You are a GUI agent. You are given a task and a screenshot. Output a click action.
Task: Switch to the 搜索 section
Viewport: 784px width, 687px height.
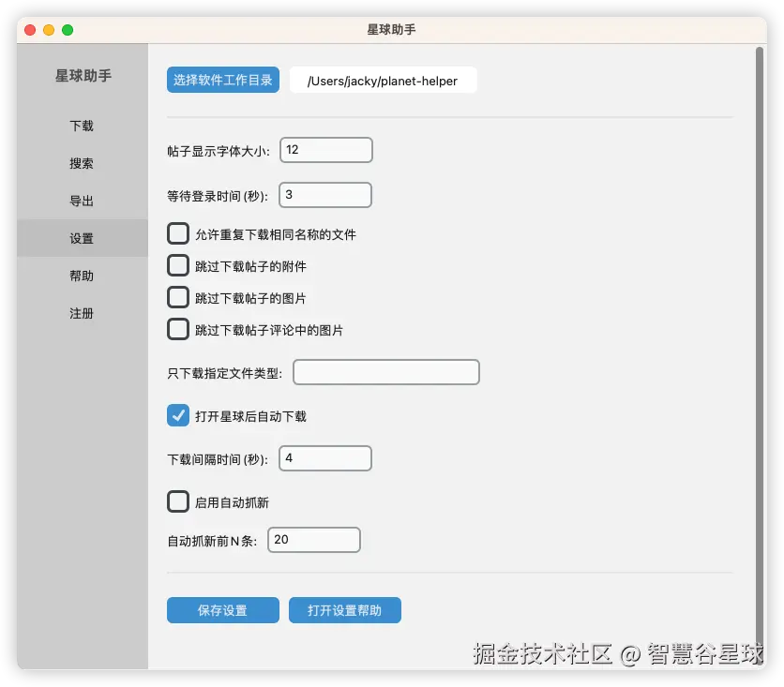pyautogui.click(x=82, y=163)
